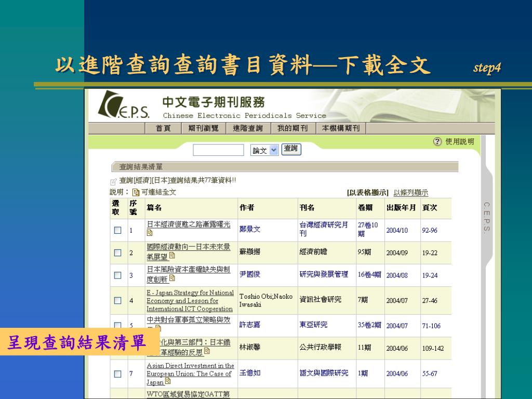
Task: Select the checkbox for row 7
Action: tap(118, 374)
